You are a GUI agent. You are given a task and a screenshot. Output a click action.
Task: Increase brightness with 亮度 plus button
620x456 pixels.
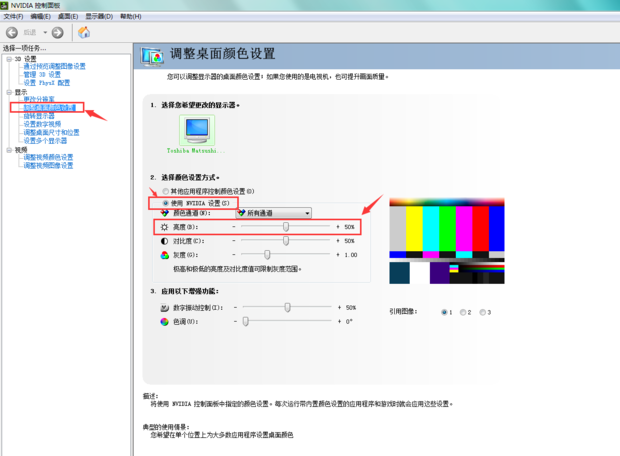[x=338, y=227]
